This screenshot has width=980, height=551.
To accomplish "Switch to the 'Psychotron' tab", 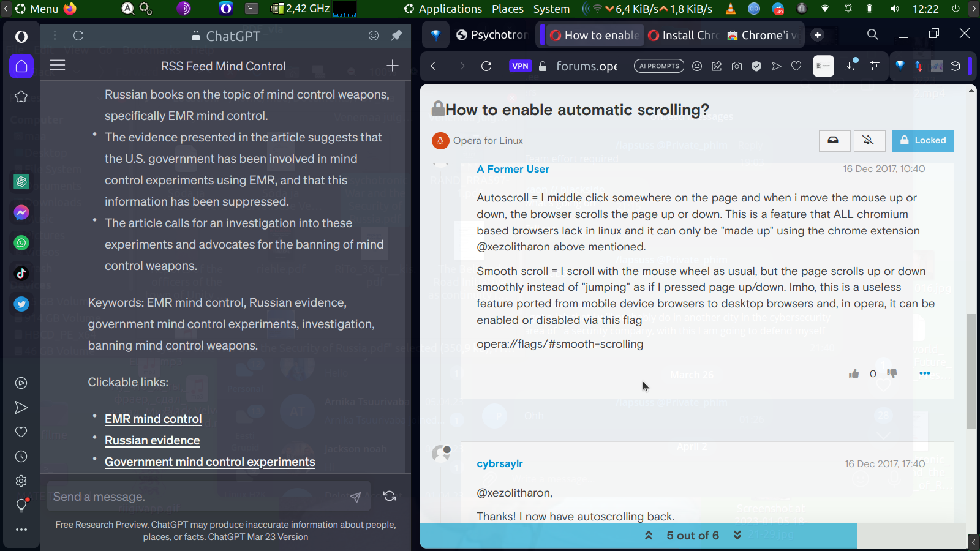I will pos(491,36).
